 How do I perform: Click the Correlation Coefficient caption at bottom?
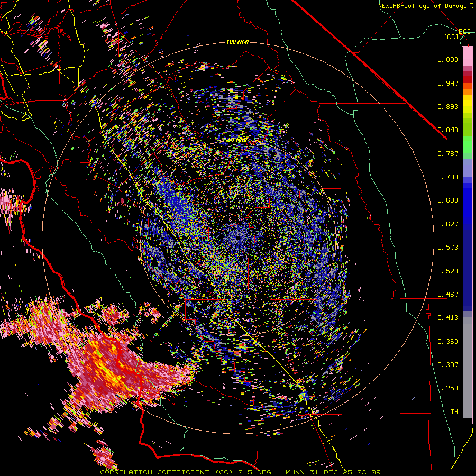coord(240,472)
